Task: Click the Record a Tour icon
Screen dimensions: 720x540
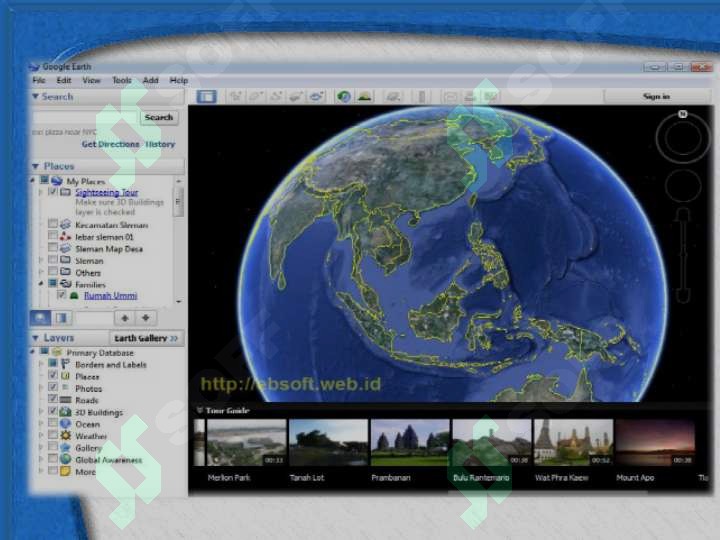Action: (x=317, y=96)
